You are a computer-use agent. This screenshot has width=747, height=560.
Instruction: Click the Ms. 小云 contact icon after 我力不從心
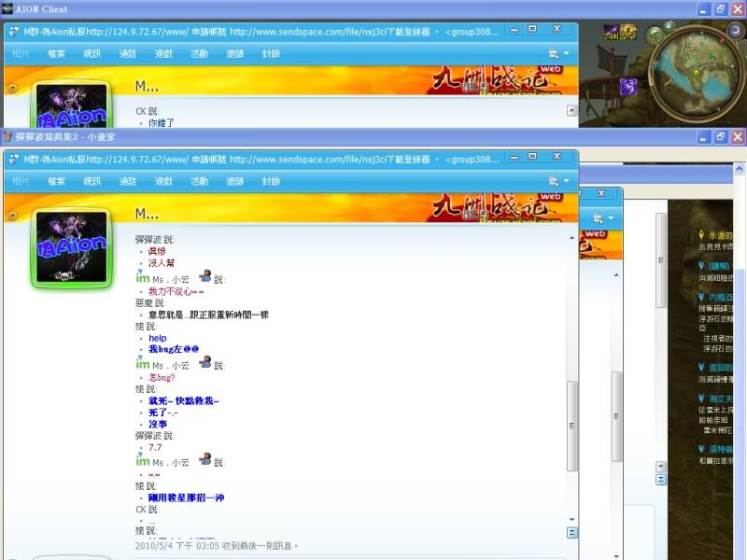[205, 278]
